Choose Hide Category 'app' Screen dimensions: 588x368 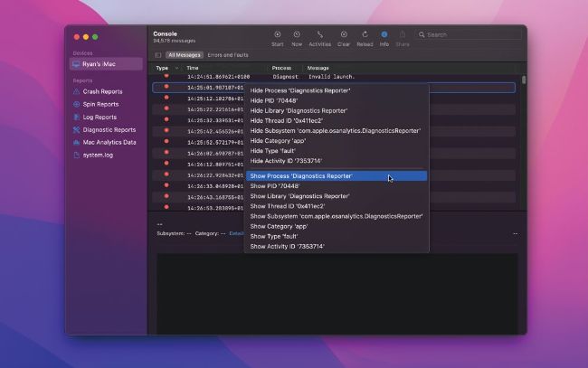point(337,141)
